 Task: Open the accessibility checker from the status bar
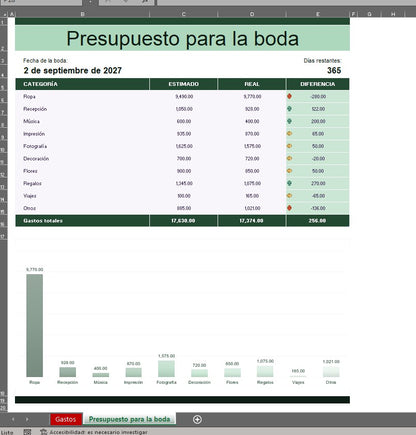(x=94, y=432)
